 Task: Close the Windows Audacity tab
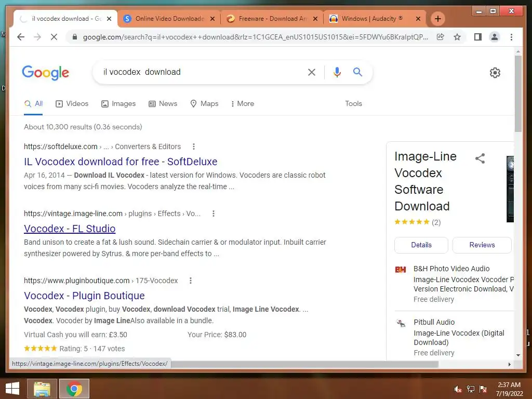pos(418,19)
